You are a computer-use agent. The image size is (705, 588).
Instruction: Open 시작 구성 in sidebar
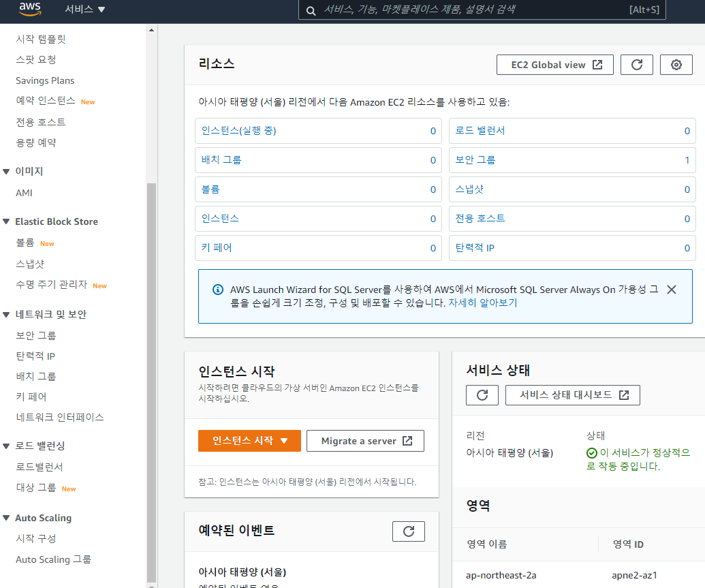click(36, 538)
